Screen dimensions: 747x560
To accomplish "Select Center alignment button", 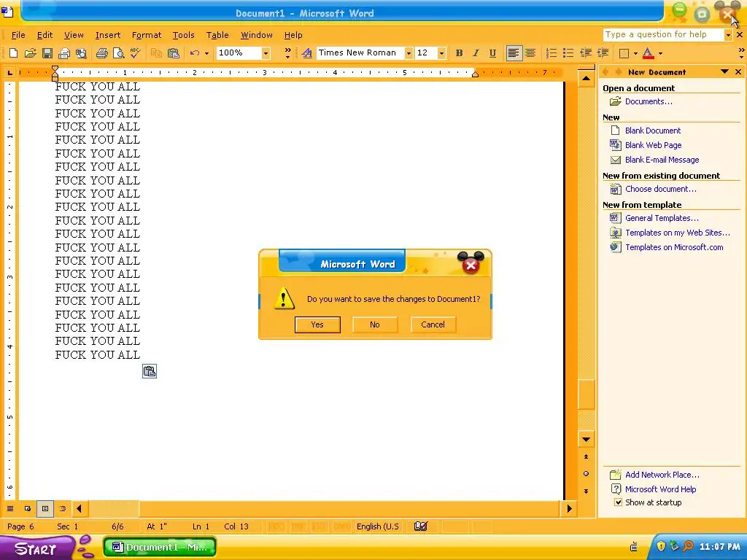I will 530,52.
